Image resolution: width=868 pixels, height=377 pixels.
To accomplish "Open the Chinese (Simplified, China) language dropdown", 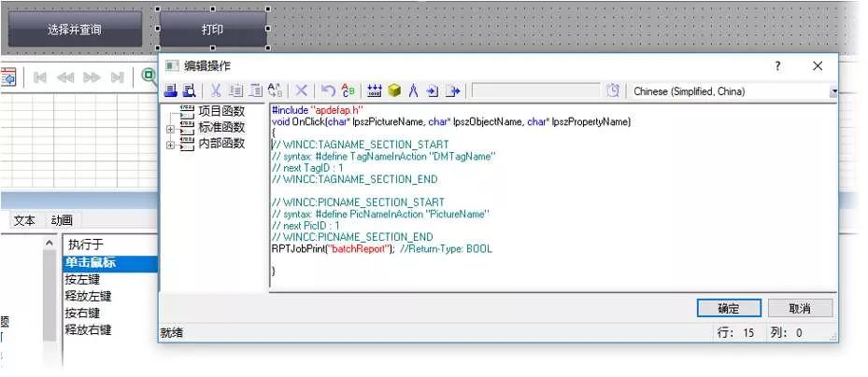I will click(833, 91).
